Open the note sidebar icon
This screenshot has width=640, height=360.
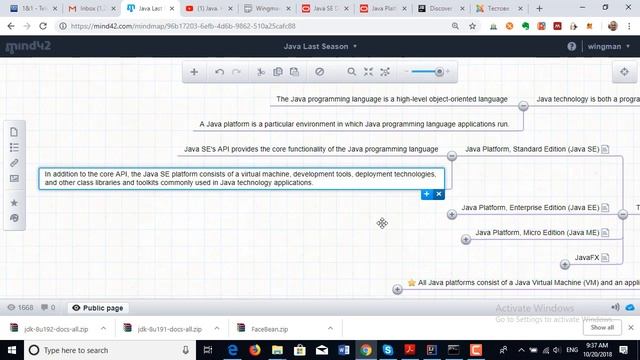coord(14,132)
